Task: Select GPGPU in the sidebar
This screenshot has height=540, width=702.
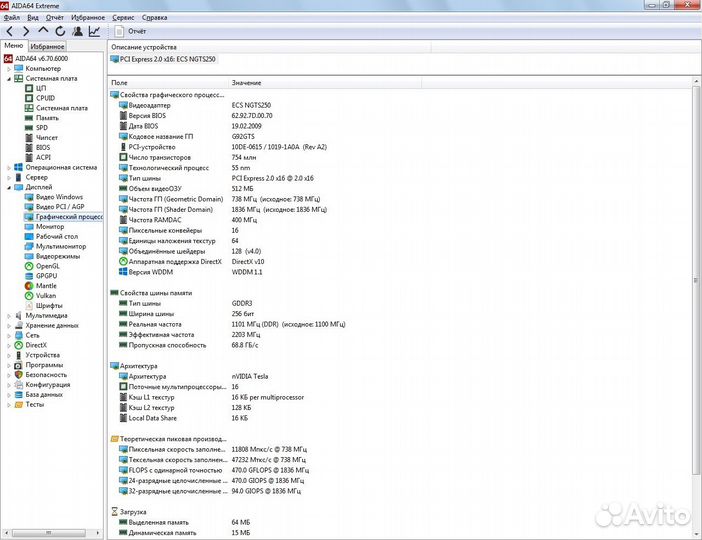Action: [46, 276]
